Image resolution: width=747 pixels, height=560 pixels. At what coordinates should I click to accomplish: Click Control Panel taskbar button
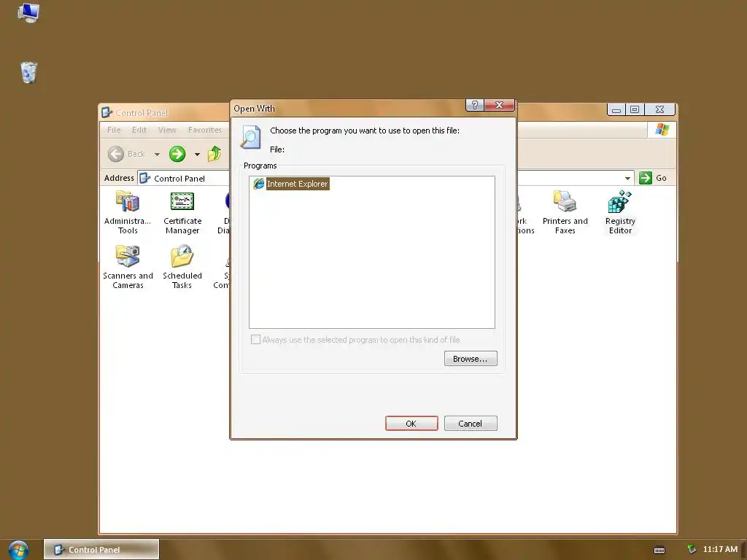101,550
